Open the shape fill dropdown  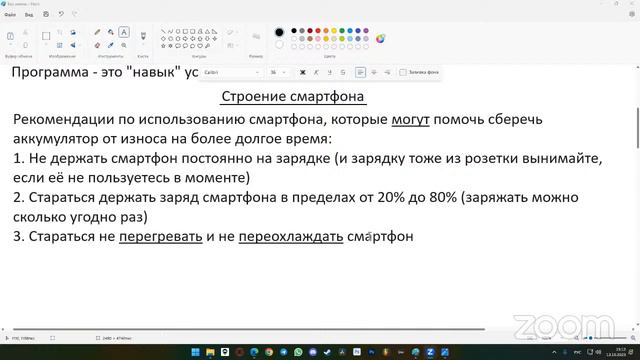tap(232, 45)
